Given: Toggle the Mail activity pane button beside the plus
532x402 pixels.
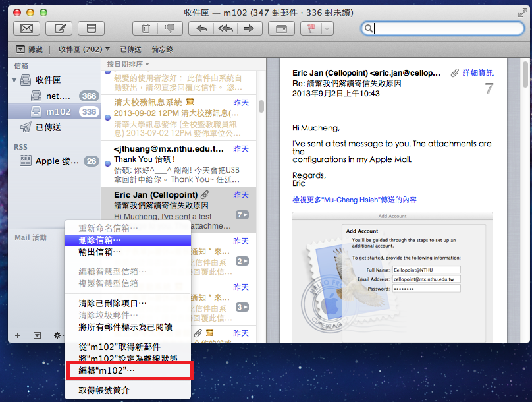Looking at the screenshot, I should click(x=37, y=335).
